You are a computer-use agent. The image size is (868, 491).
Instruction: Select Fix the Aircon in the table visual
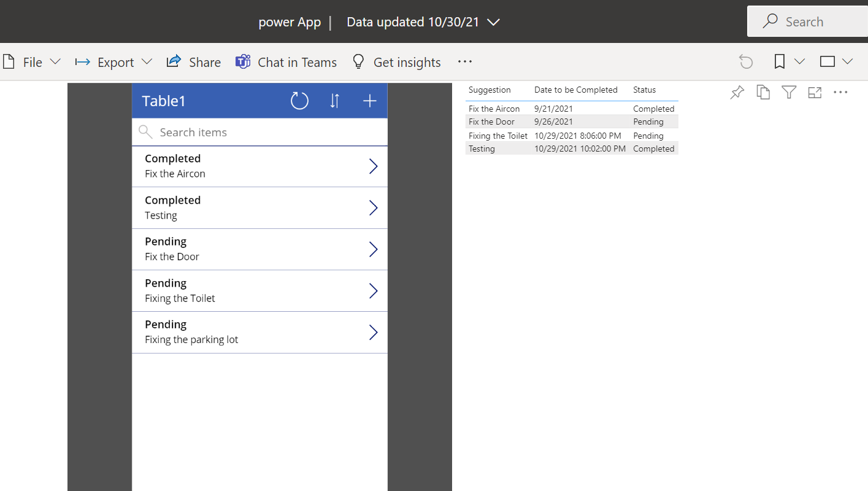[494, 109]
